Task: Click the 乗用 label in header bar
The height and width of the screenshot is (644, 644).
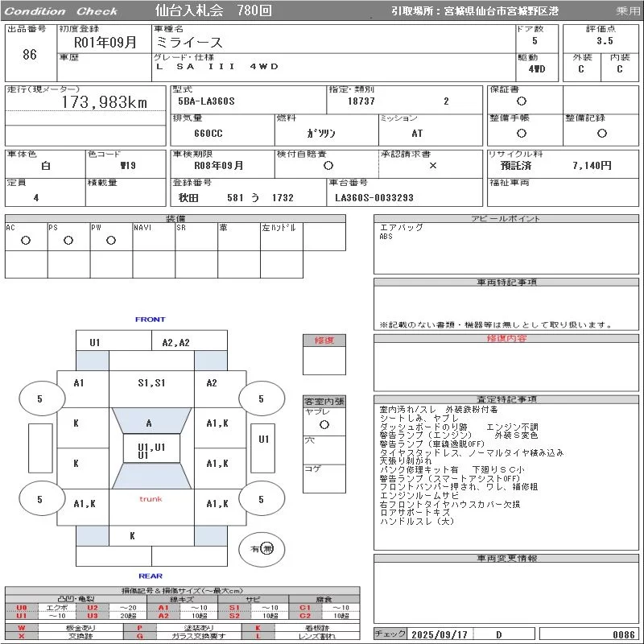Action: 628,11
